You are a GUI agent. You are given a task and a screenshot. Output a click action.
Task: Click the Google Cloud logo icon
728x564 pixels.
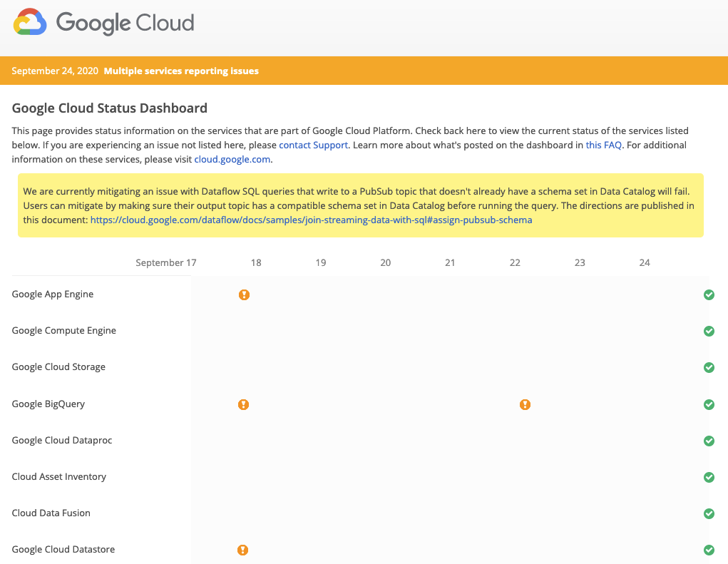coord(30,22)
